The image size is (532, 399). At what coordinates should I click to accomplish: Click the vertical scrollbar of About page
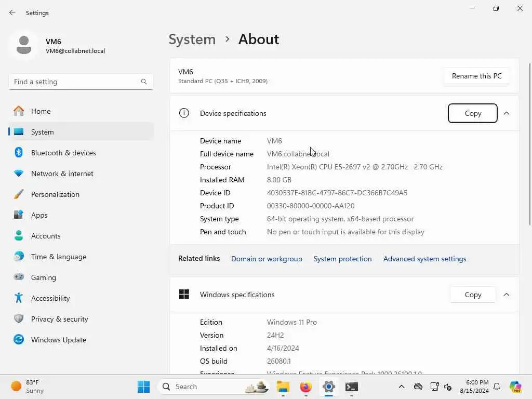coord(529,144)
